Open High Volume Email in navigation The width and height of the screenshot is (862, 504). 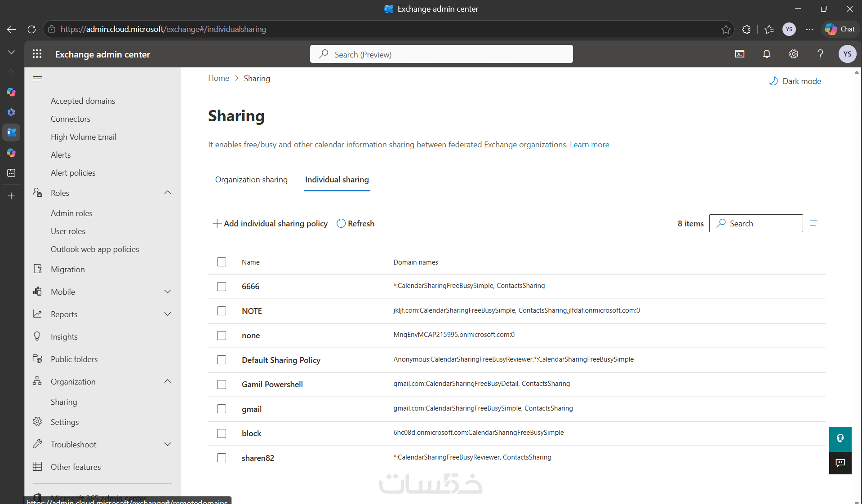[84, 137]
